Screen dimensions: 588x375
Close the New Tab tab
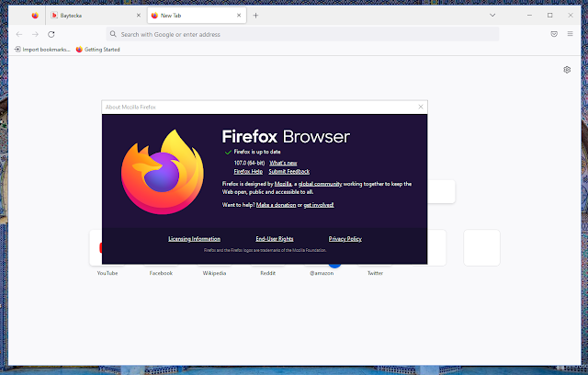(x=239, y=16)
